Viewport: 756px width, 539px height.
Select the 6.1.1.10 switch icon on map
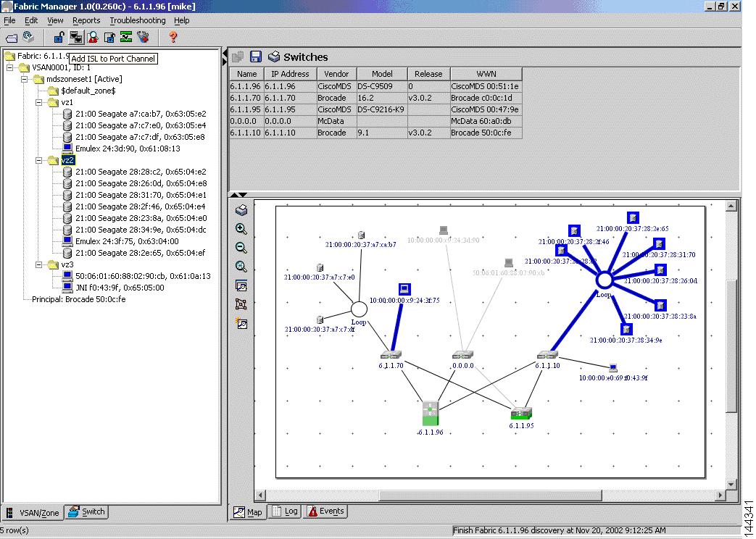click(x=547, y=355)
